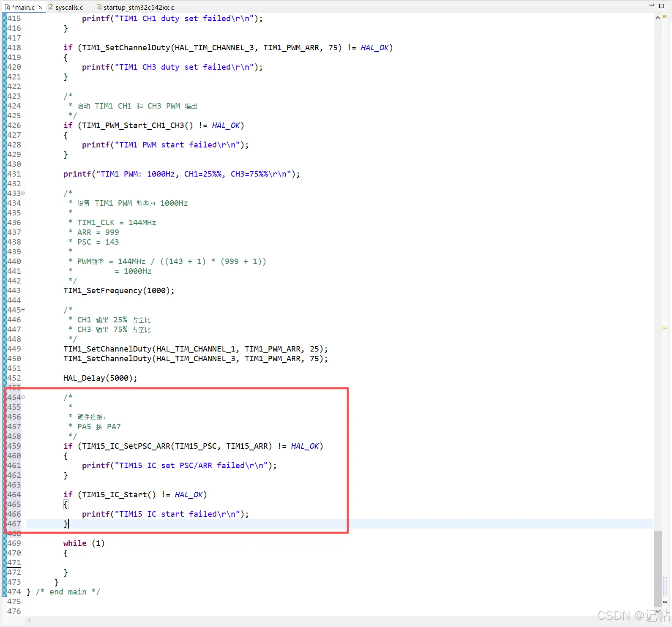
Task: Click the TIM1_SetFrequency(1000) call
Action: click(x=119, y=291)
